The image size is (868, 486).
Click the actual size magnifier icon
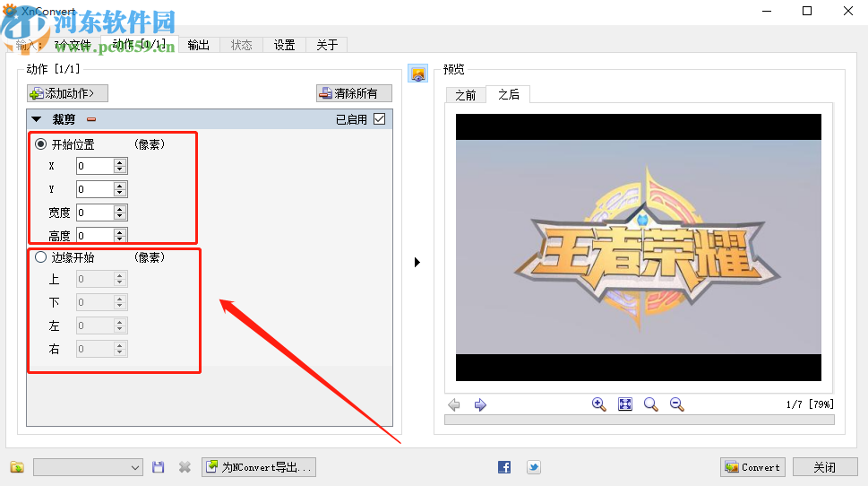tap(651, 404)
